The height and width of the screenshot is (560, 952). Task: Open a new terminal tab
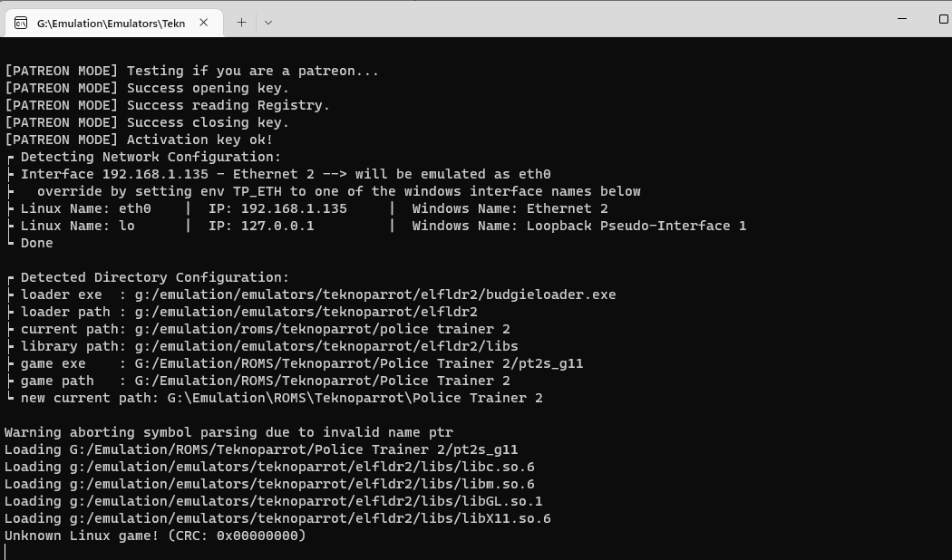(241, 23)
